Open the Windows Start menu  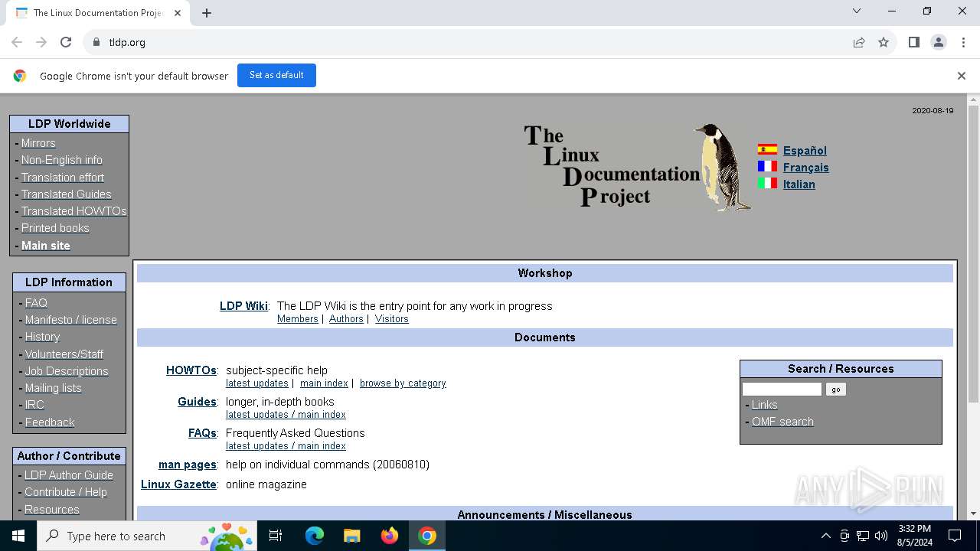18,536
